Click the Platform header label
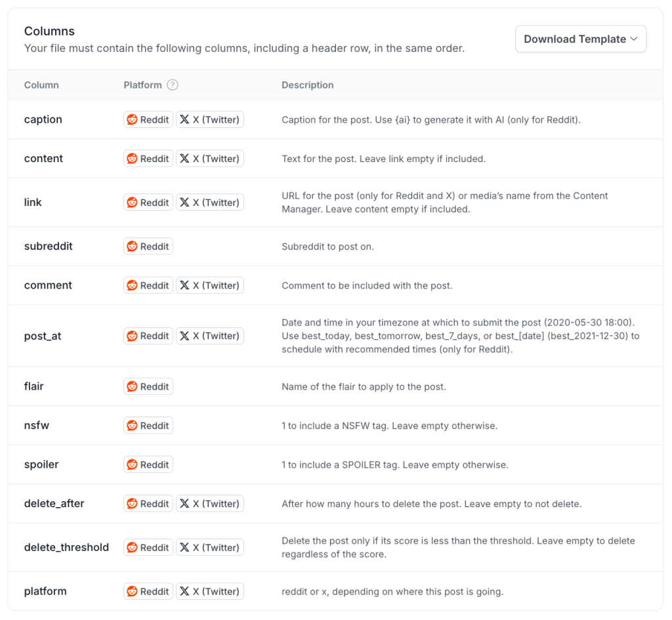The image size is (672, 620). point(142,85)
